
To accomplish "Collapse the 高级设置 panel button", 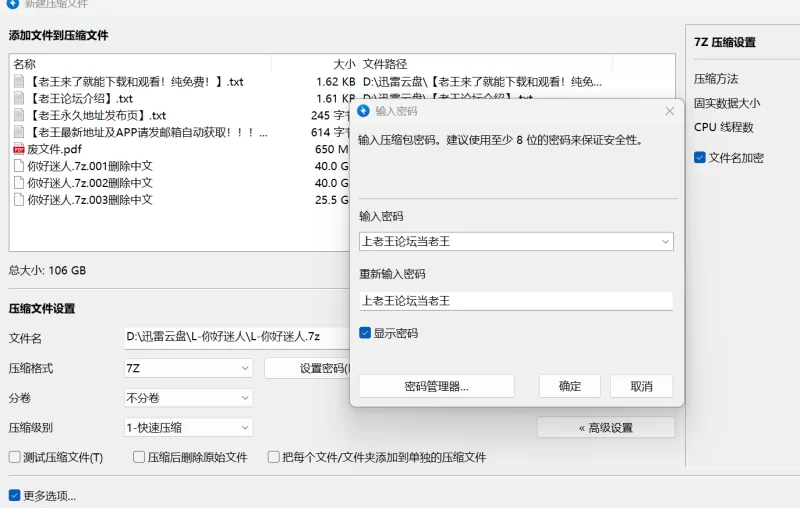I will (x=605, y=427).
